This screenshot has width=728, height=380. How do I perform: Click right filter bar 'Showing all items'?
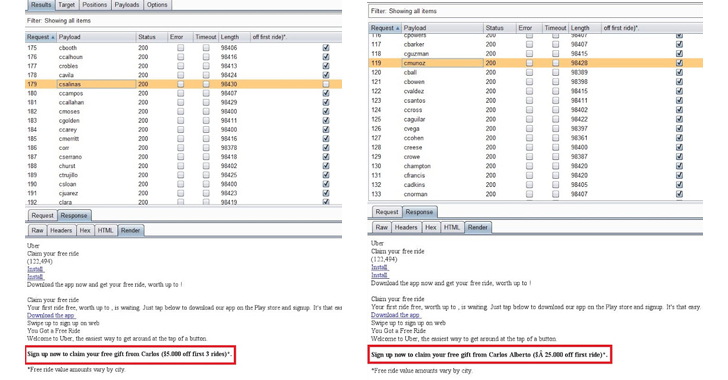[413, 11]
